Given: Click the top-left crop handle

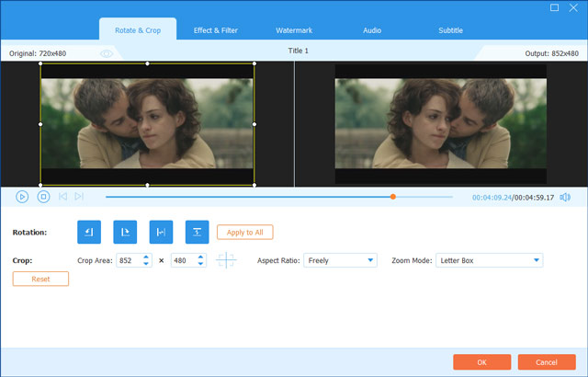Looking at the screenshot, I should pyautogui.click(x=40, y=63).
